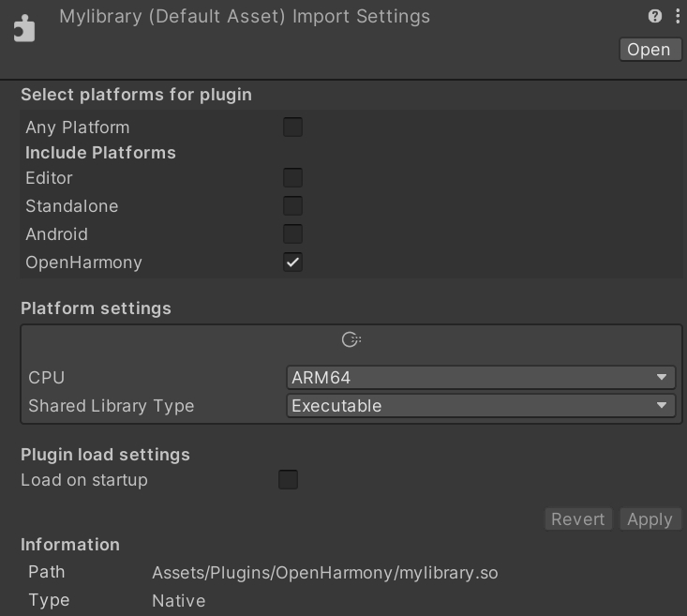Toggle the Load on startup checkbox
This screenshot has height=616, width=687.
pyautogui.click(x=288, y=480)
